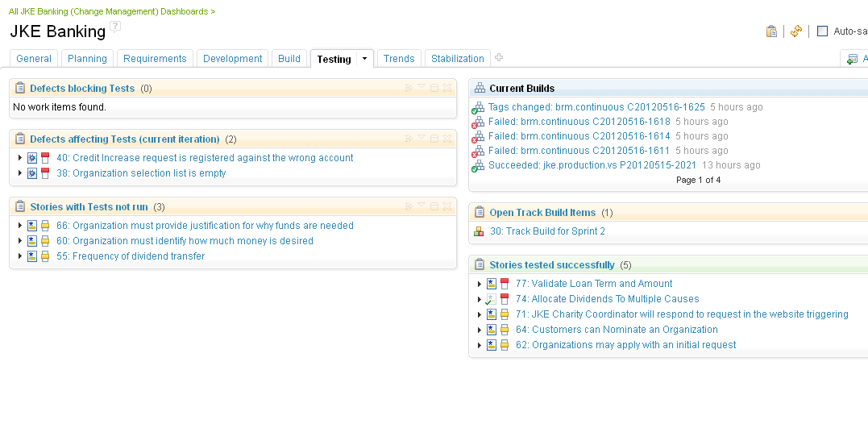Expand story 64 Customers can Nominate
Image resolution: width=868 pixels, height=424 pixels.
click(480, 330)
